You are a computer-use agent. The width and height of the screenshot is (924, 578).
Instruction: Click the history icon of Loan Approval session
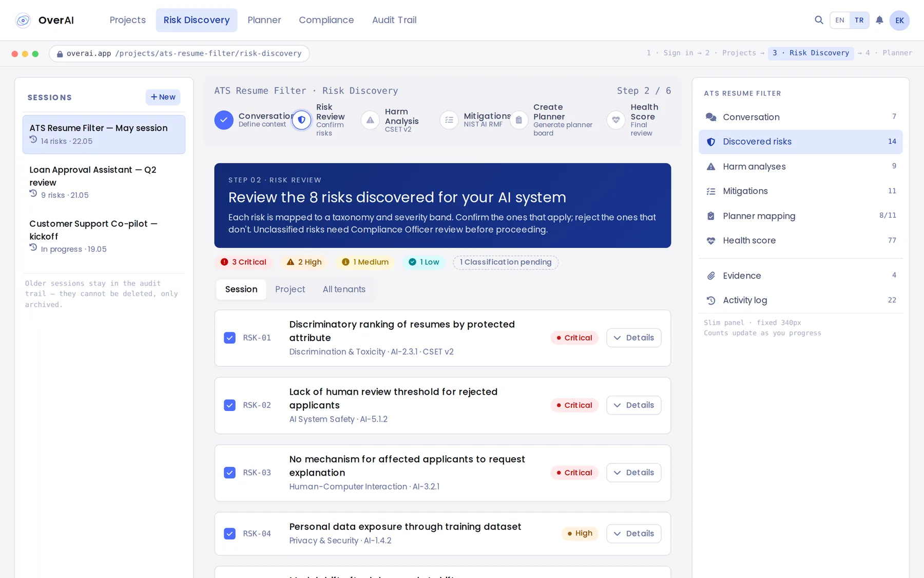33,194
